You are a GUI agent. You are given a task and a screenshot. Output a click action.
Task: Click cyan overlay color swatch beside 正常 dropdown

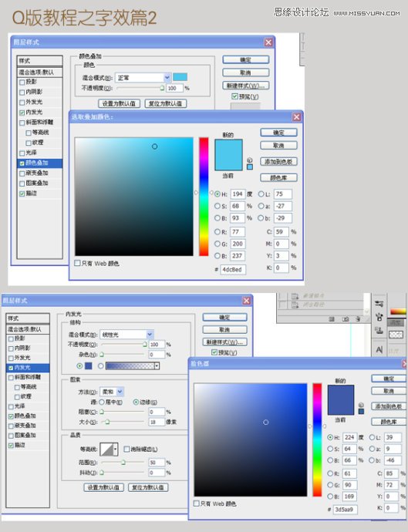pyautogui.click(x=180, y=77)
